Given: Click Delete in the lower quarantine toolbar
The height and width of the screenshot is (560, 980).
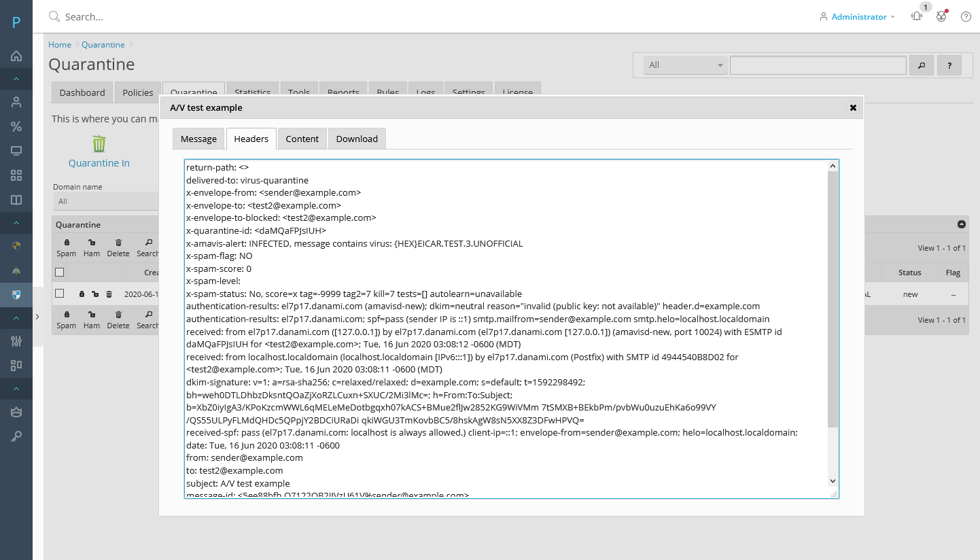Looking at the screenshot, I should click(x=118, y=319).
